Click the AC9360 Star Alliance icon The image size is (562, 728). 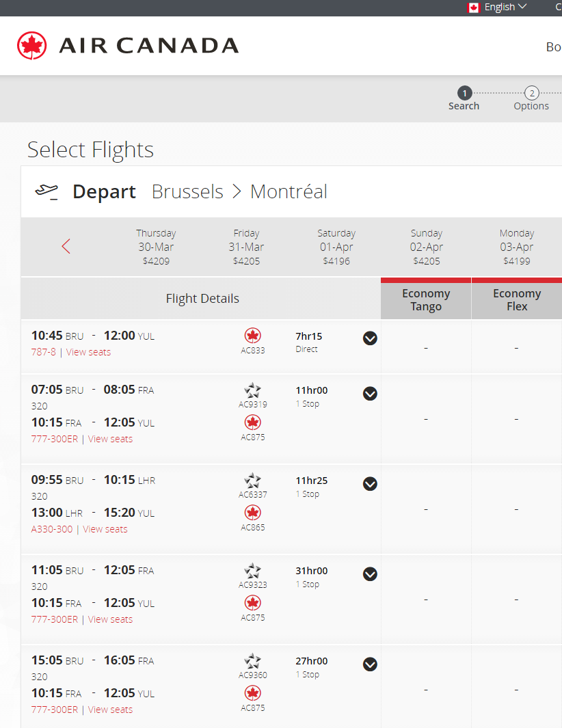click(253, 661)
